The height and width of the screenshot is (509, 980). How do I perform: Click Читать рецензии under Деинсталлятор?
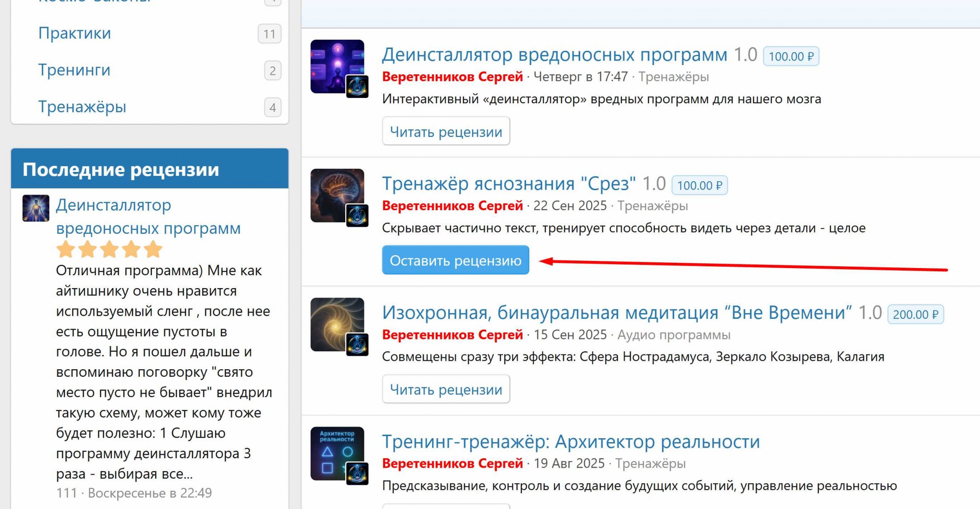point(446,131)
